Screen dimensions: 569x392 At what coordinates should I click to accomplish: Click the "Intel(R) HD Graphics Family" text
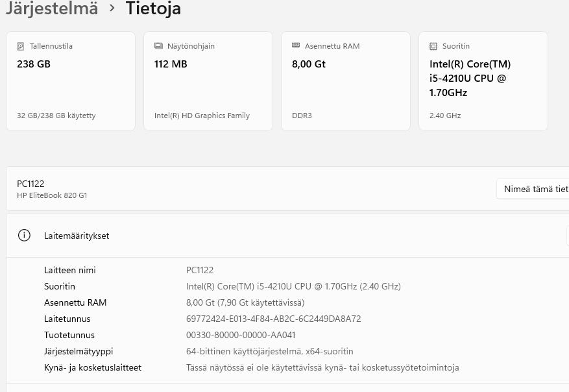pos(202,116)
